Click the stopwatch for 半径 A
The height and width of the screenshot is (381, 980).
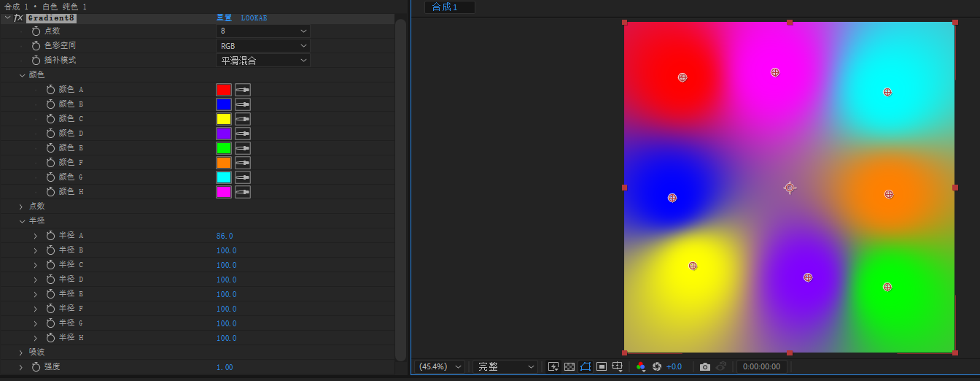(x=51, y=236)
